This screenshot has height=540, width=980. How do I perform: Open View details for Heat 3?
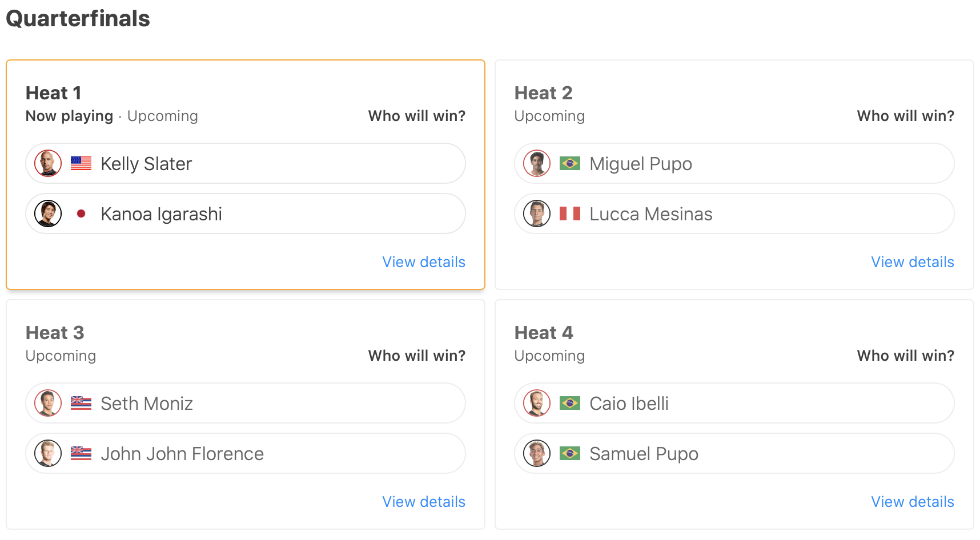[424, 502]
